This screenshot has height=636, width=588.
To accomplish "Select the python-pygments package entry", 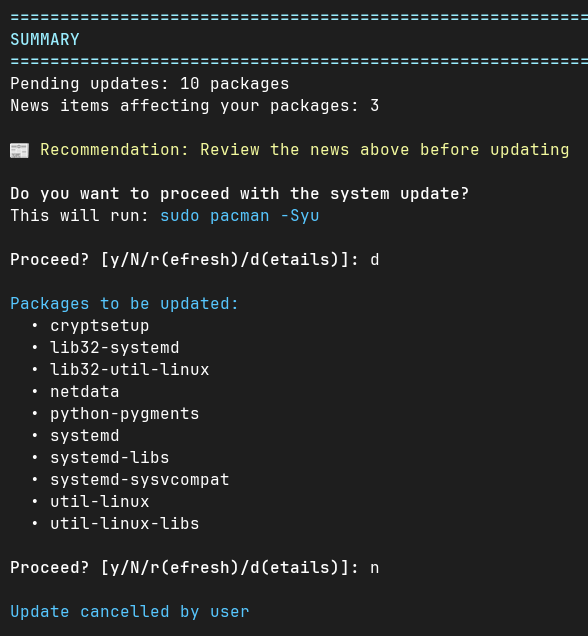I will click(125, 414).
